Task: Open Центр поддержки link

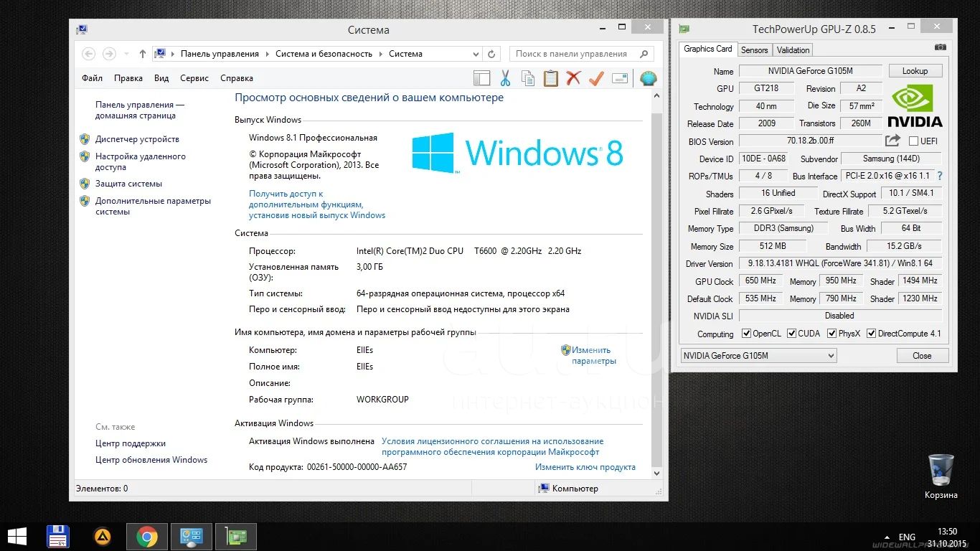Action: (x=131, y=443)
